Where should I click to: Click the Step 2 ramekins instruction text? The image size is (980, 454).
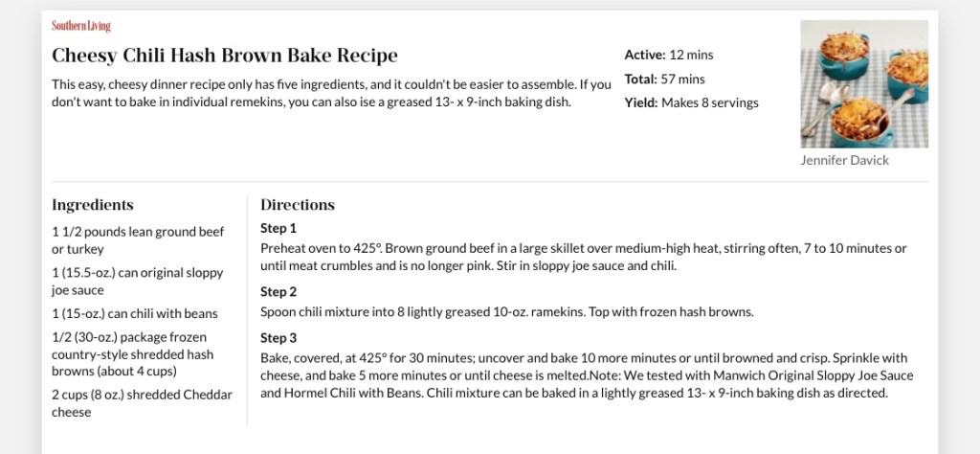(507, 311)
